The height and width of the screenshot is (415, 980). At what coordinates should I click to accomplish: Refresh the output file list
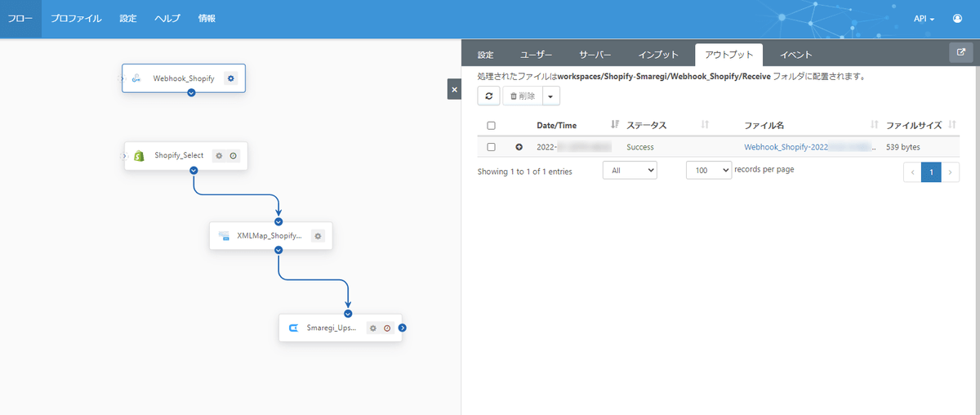[488, 96]
